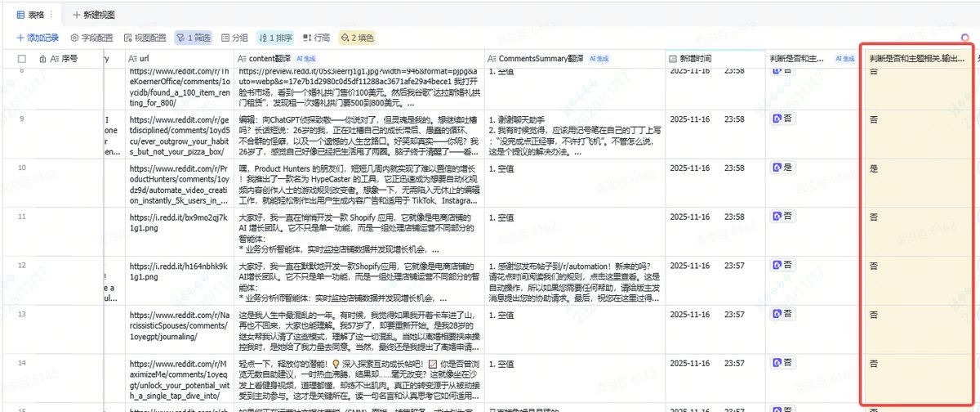Click the 否 tag in row 9
This screenshot has height=412, width=980.
782,119
